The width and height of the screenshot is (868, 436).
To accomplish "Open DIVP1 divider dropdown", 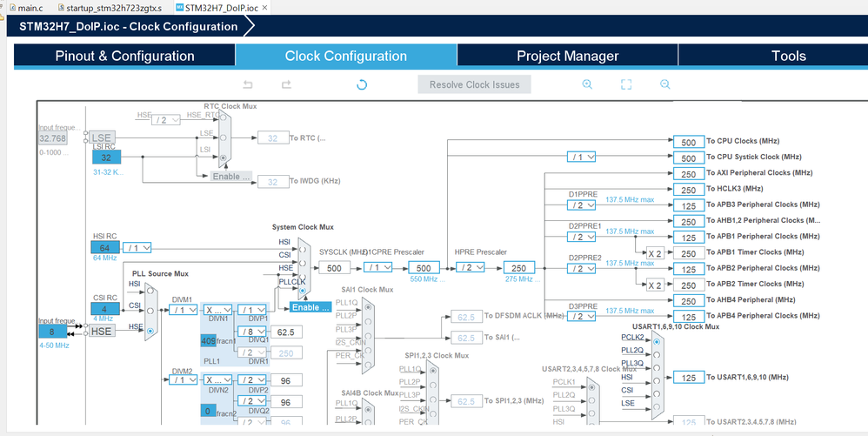I will click(x=252, y=310).
